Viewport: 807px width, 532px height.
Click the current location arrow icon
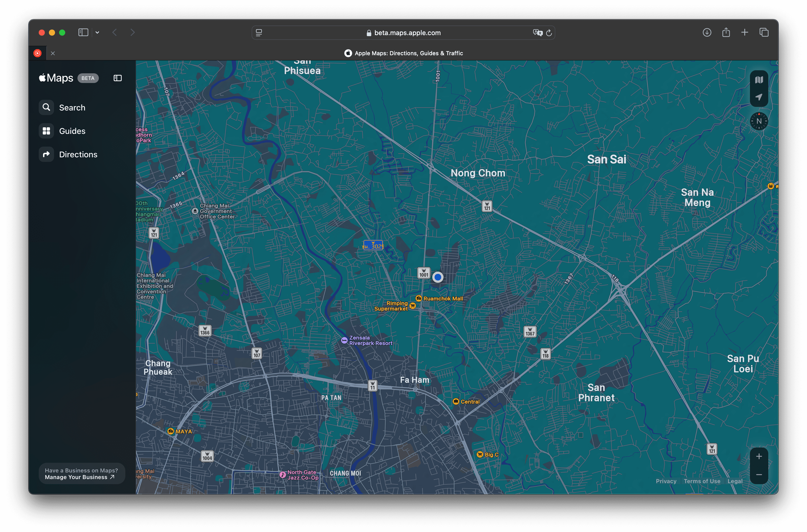[759, 97]
